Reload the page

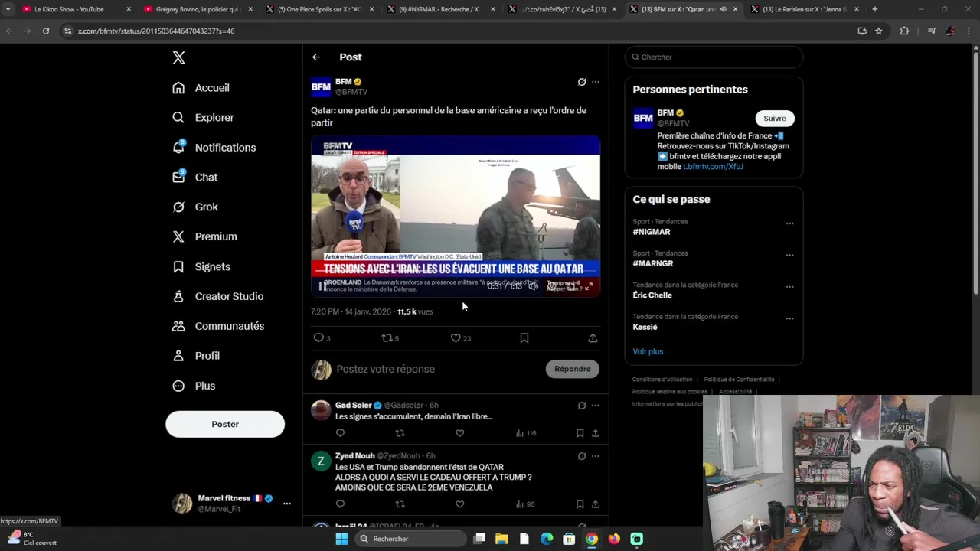[46, 31]
